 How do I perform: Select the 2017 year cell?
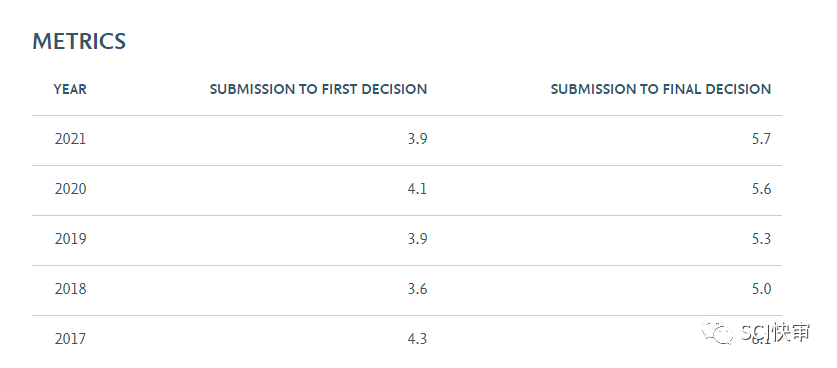[x=70, y=339]
